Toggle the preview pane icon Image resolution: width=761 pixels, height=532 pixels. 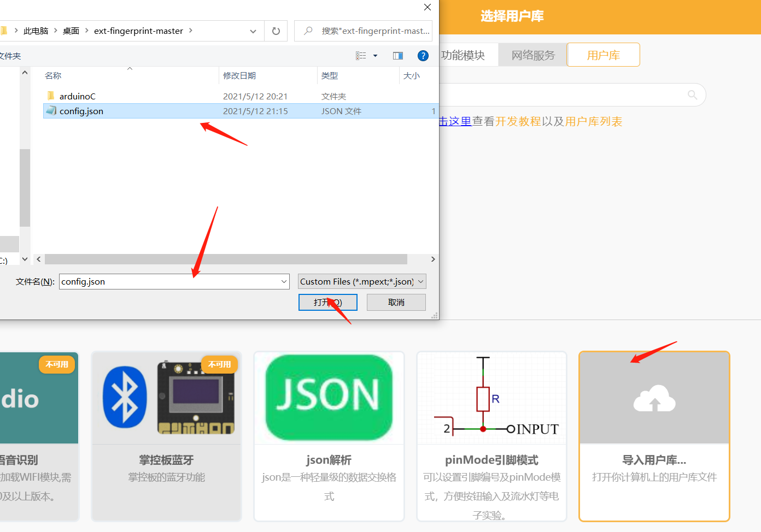coord(397,56)
